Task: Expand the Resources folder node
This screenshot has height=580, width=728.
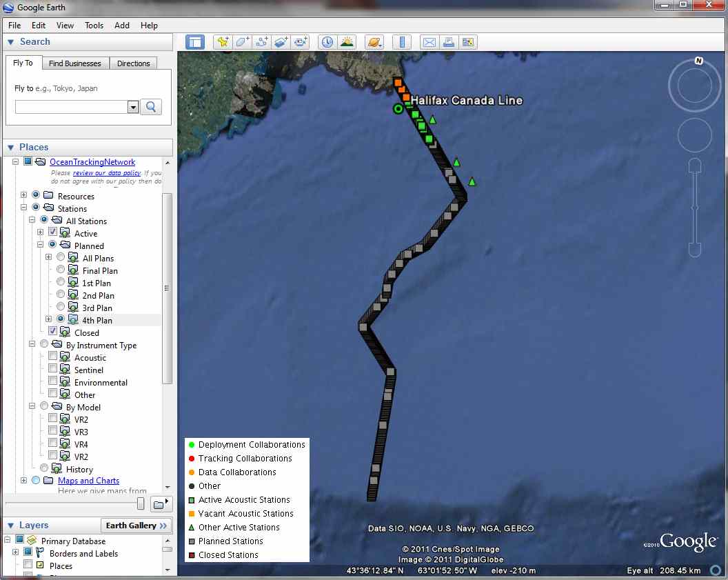Action: [x=23, y=195]
